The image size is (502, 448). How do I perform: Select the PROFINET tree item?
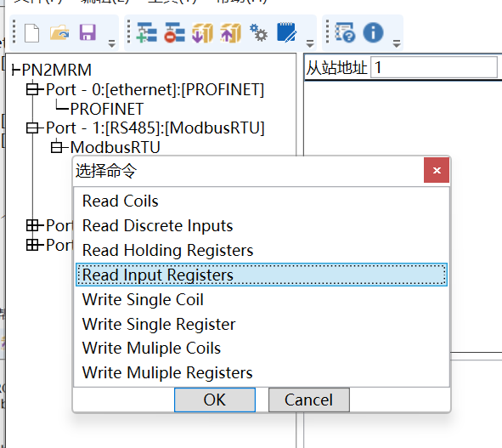pos(107,109)
